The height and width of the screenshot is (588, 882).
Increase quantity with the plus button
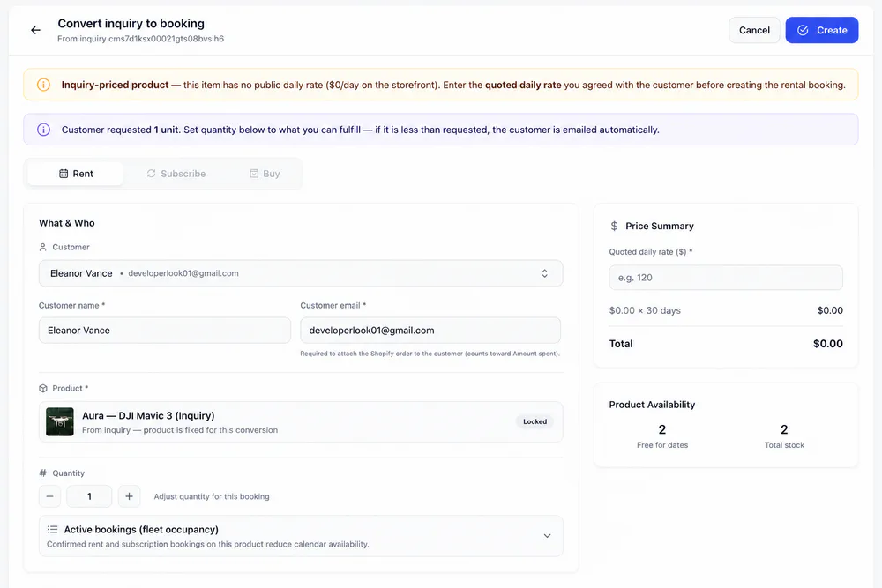click(x=129, y=496)
